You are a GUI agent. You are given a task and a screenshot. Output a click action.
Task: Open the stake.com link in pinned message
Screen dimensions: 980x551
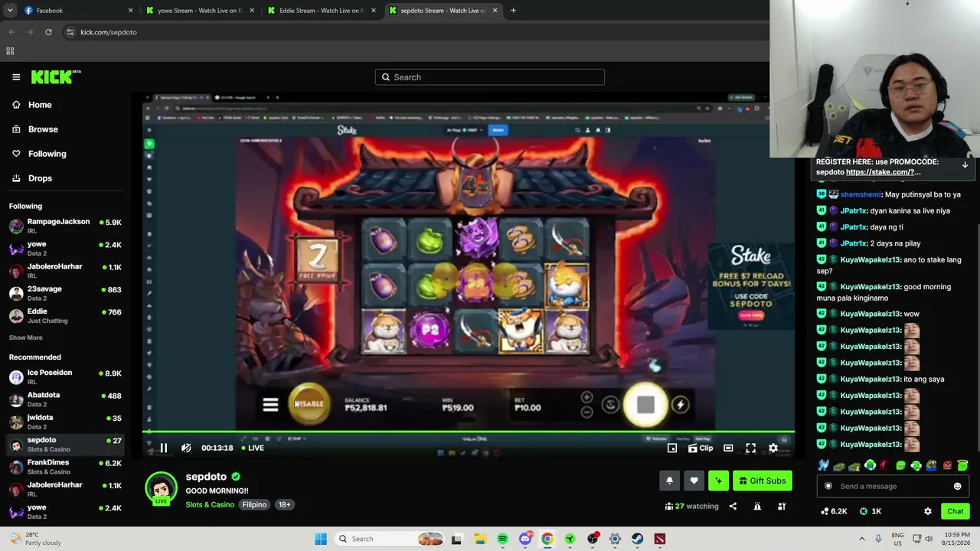pyautogui.click(x=884, y=172)
